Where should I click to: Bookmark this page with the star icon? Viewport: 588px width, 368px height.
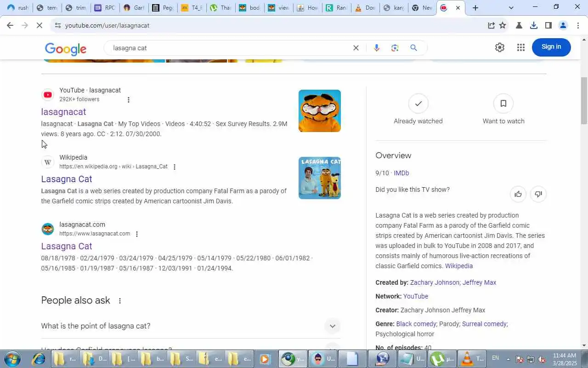[x=503, y=25]
